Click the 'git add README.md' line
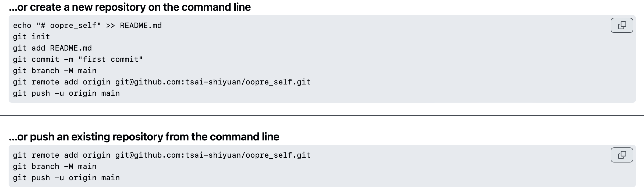 click(52, 48)
